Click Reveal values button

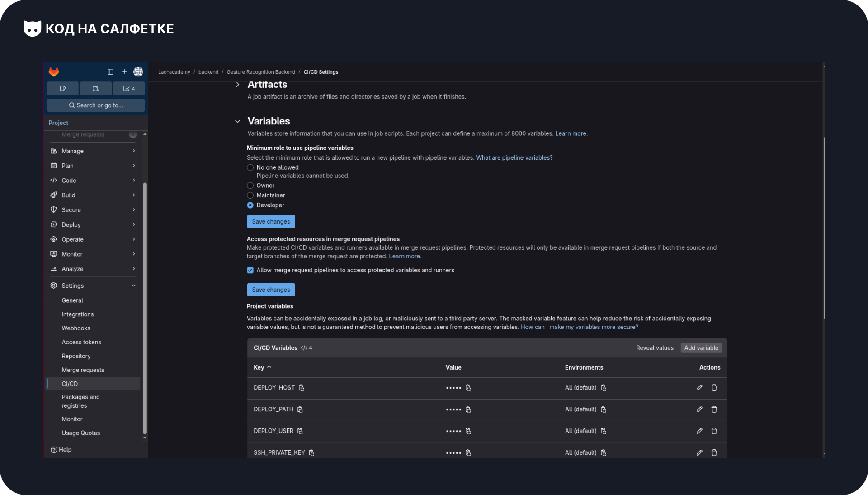[x=655, y=348]
